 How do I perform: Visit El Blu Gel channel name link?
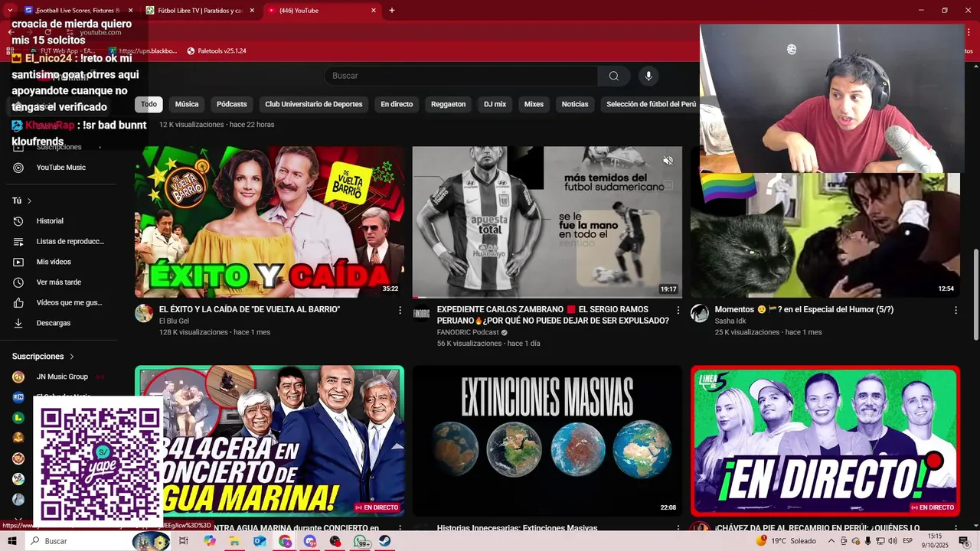pyautogui.click(x=174, y=321)
